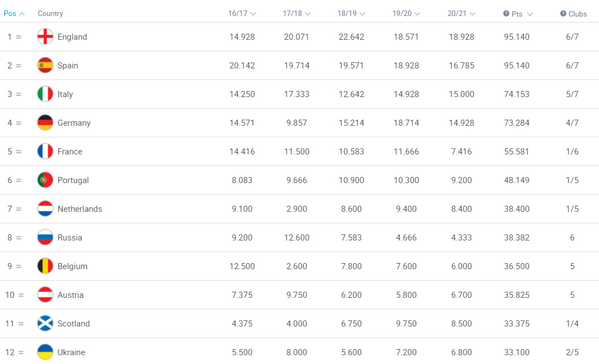
Task: Click the Country column header
Action: tap(50, 13)
